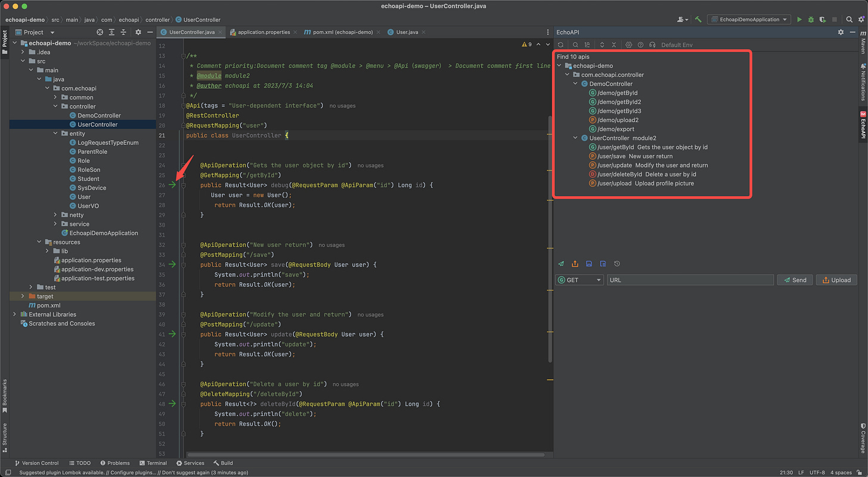Click the Debug bug icon in toolbar

click(x=811, y=20)
